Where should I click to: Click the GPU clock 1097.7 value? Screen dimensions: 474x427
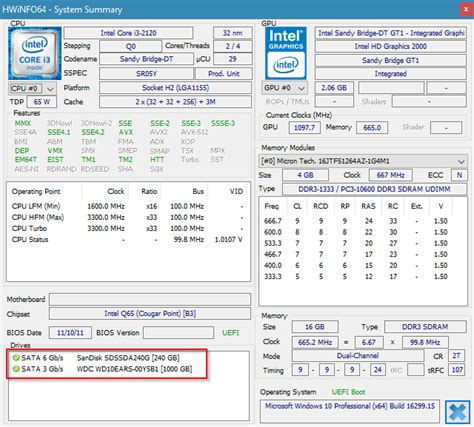(x=304, y=127)
